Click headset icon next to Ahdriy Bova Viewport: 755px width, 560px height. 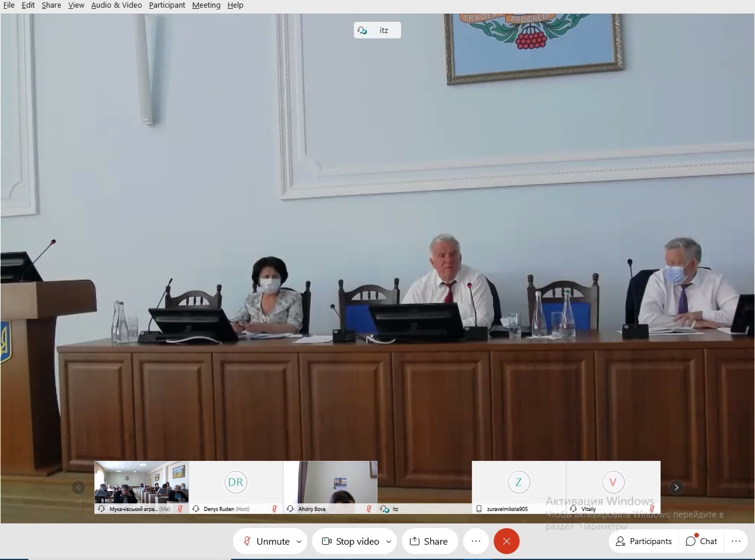point(290,509)
